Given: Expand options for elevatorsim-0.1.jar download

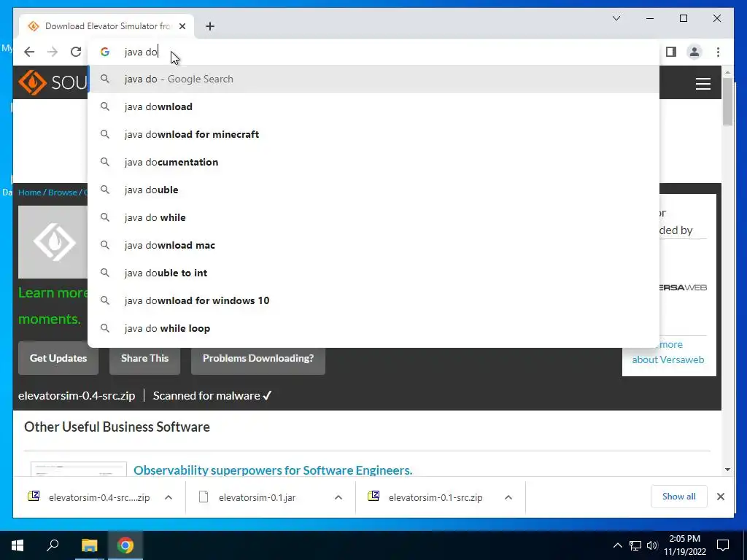Looking at the screenshot, I should coord(338,497).
